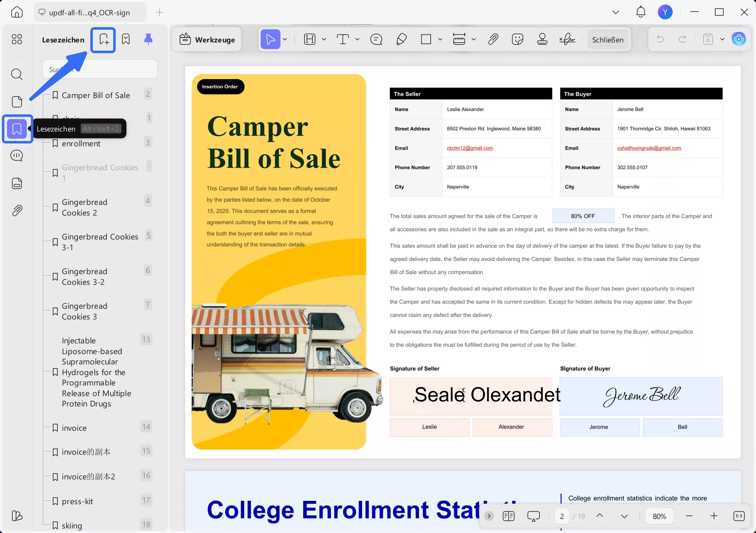Open the Werkzeuge tools menu
756x533 pixels.
[x=207, y=40]
